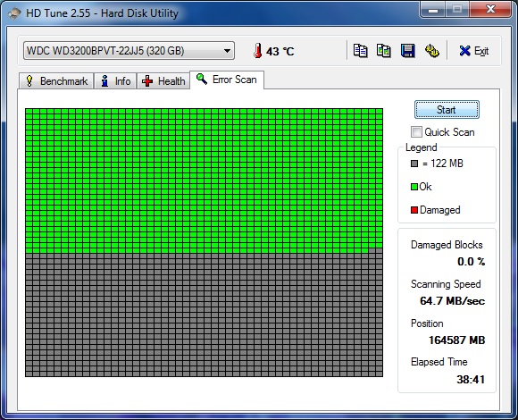
Task: Select the Error Scan tab
Action: (227, 80)
